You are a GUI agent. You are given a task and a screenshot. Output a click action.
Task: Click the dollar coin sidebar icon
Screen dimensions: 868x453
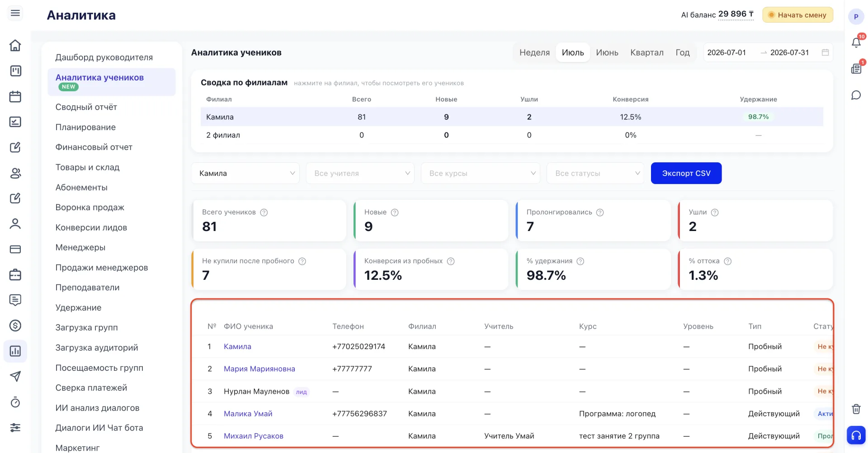(x=15, y=325)
